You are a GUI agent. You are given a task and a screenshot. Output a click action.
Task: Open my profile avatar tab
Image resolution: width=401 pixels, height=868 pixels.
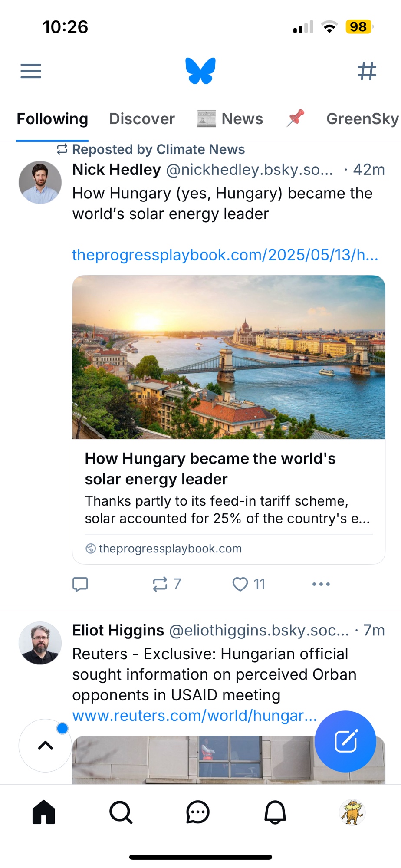(352, 812)
